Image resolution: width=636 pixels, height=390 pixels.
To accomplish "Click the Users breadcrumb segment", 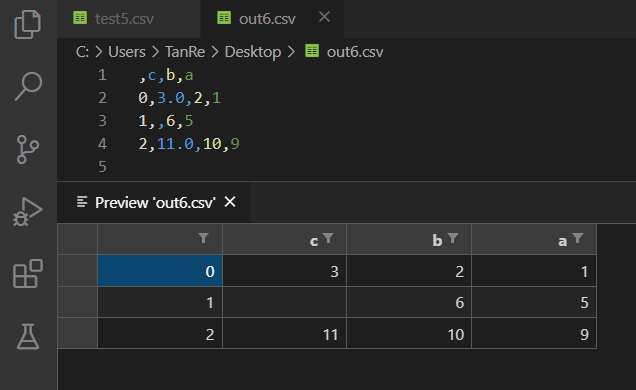I will [x=127, y=52].
